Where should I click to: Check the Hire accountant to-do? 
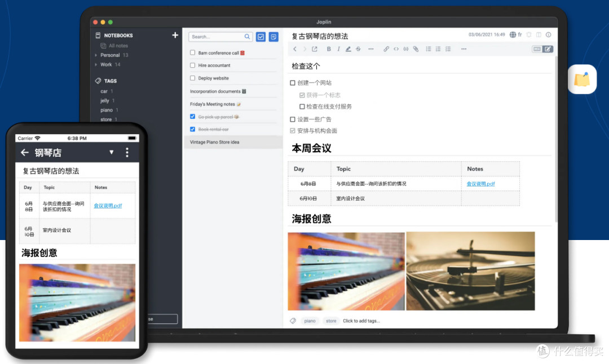pos(193,65)
